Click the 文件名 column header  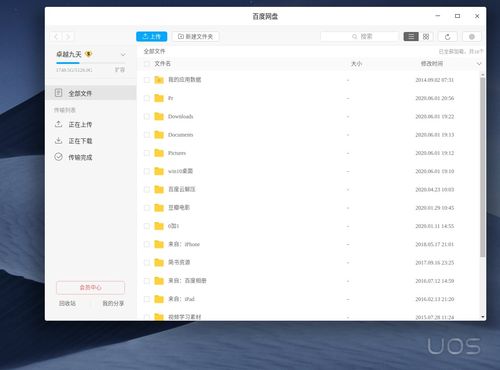pos(162,64)
